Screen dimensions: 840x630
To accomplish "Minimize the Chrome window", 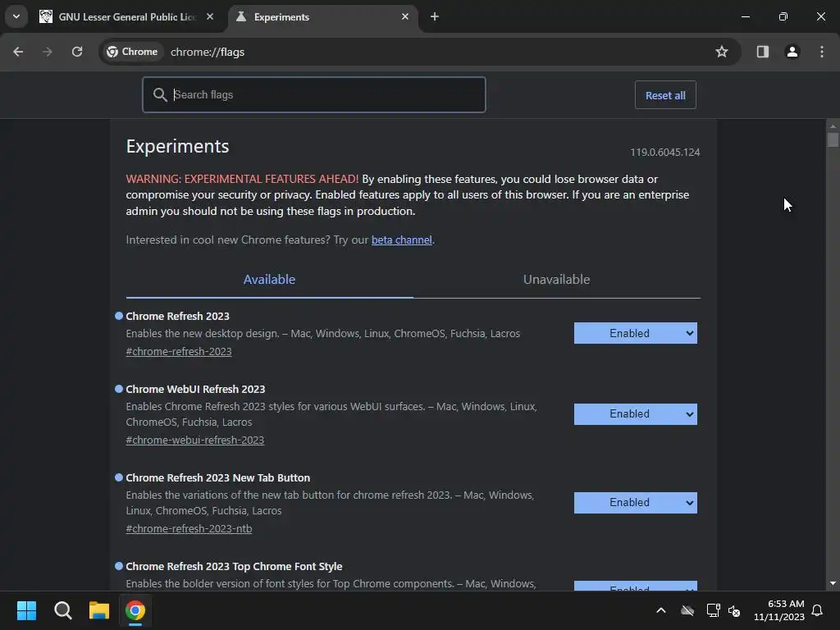I will [x=745, y=16].
